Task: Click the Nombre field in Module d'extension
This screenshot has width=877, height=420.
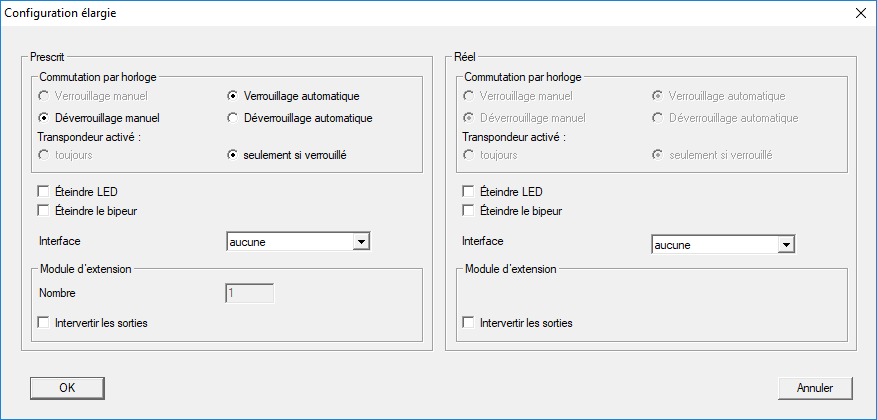Action: [249, 294]
